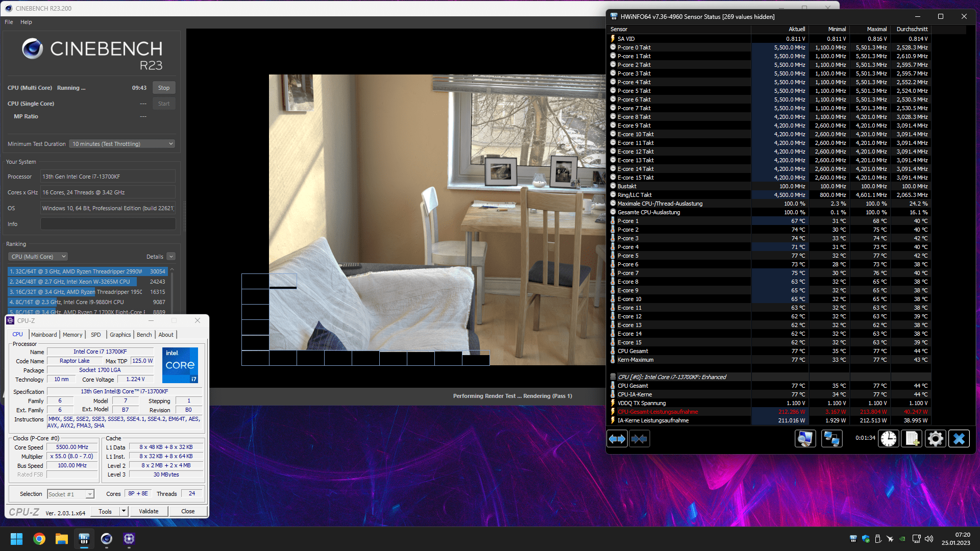Switch to Cinebench taskbar icon
This screenshot has height=551, width=980.
tap(106, 539)
